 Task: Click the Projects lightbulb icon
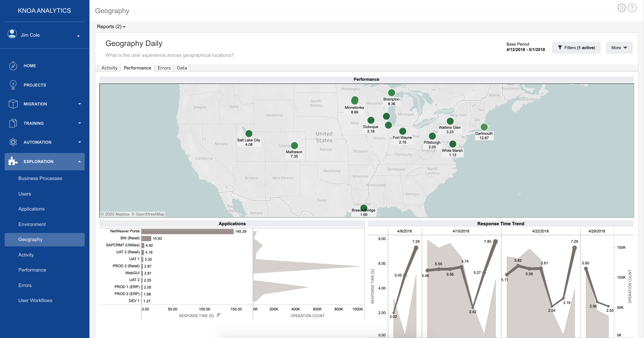click(13, 85)
